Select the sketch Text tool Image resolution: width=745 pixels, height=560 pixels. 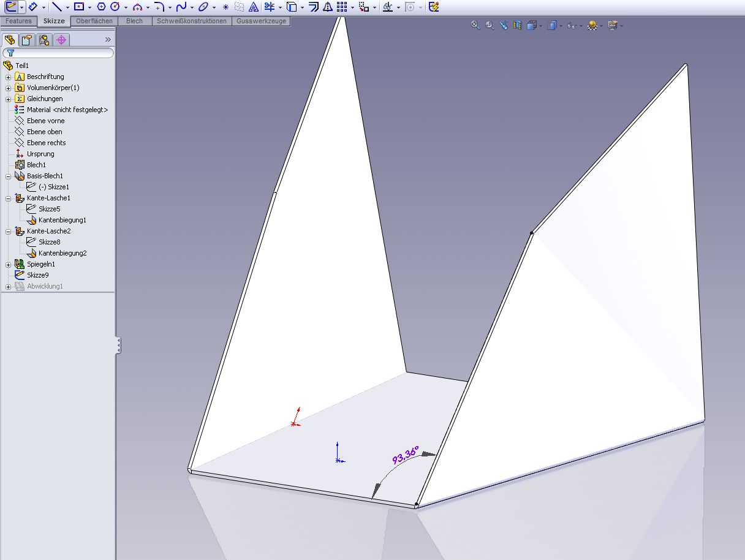click(x=252, y=7)
